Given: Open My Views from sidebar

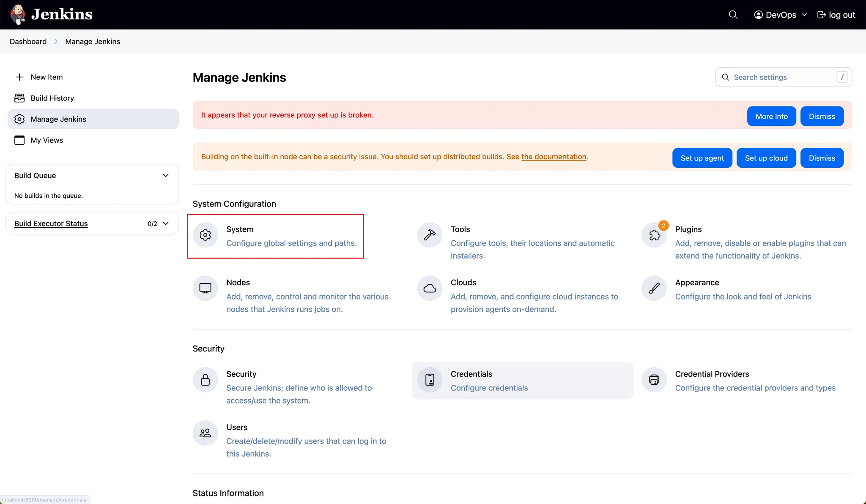Looking at the screenshot, I should (47, 140).
